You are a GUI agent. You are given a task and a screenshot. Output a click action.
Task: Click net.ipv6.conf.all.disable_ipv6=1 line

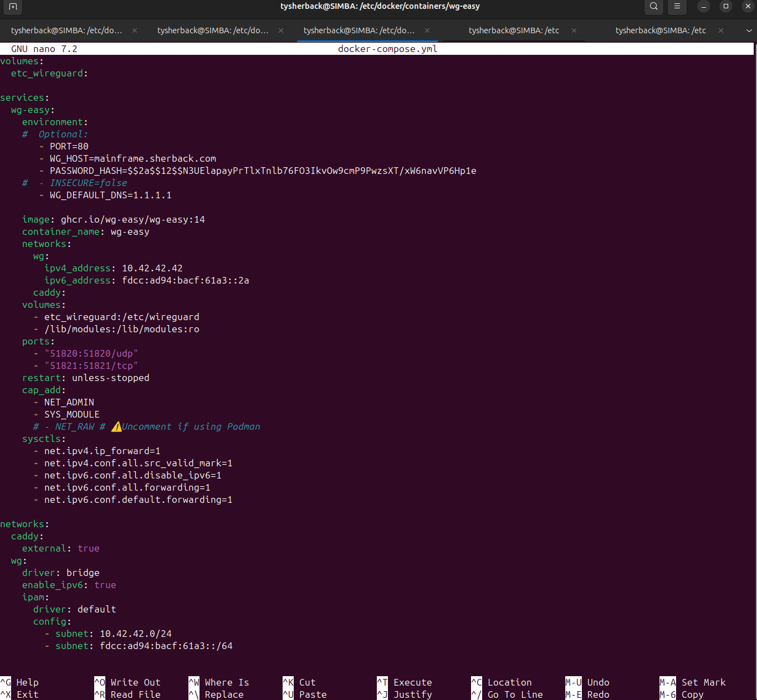coord(127,475)
